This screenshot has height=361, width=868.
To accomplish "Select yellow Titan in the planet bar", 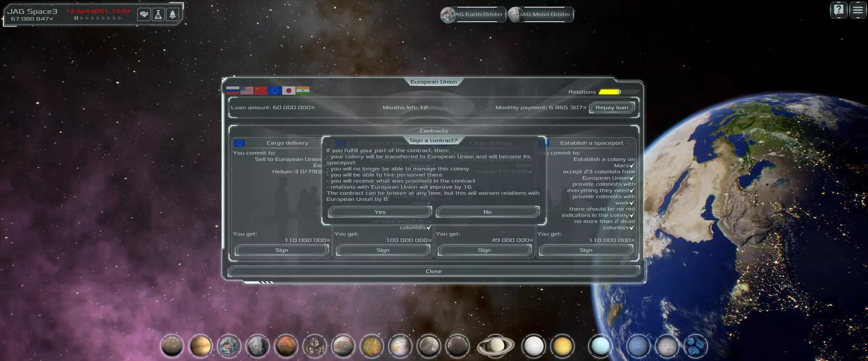I will [x=562, y=346].
